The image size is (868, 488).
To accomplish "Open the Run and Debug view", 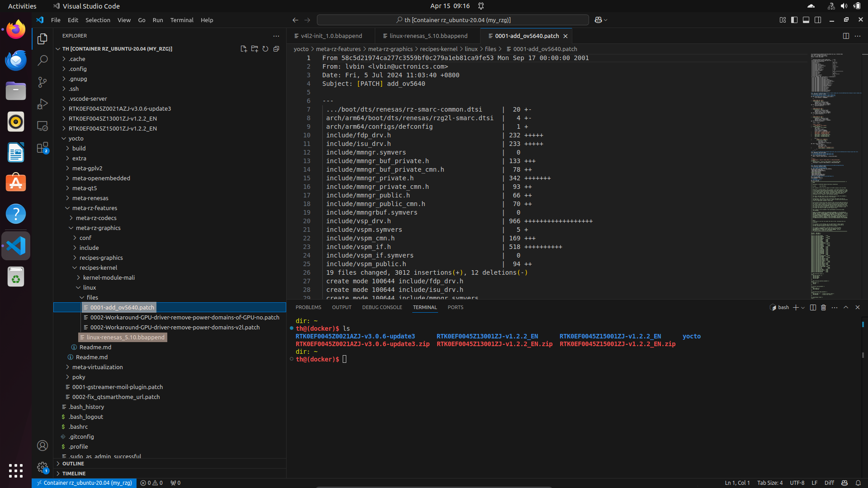I will pyautogui.click(x=42, y=103).
